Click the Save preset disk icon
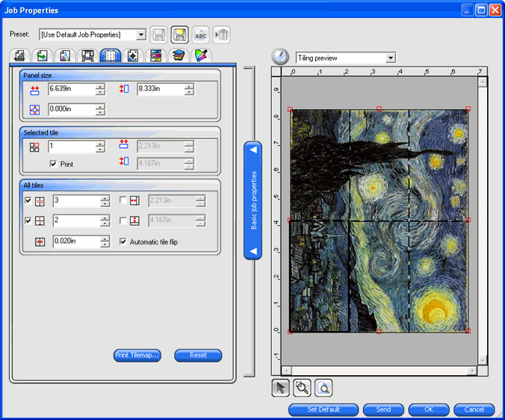The width and height of the screenshot is (505, 420). [x=159, y=35]
